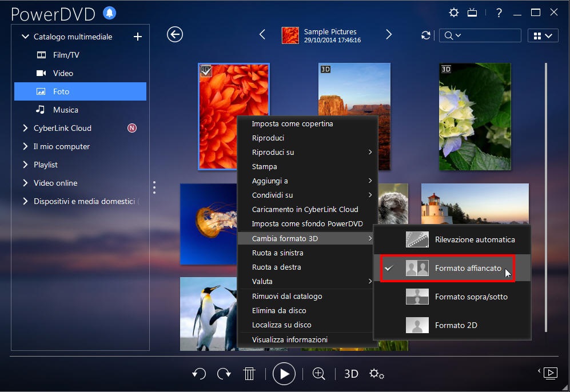
Task: Select the lighthouse photo thumbnail
Action: coord(475,203)
